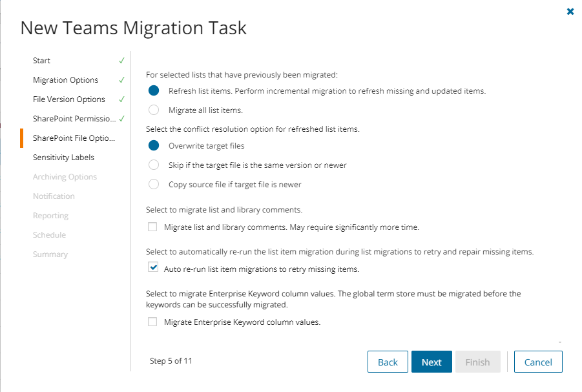The height and width of the screenshot is (392, 582).
Task: Uncheck Auto re-run list item migrations
Action: pyautogui.click(x=153, y=267)
